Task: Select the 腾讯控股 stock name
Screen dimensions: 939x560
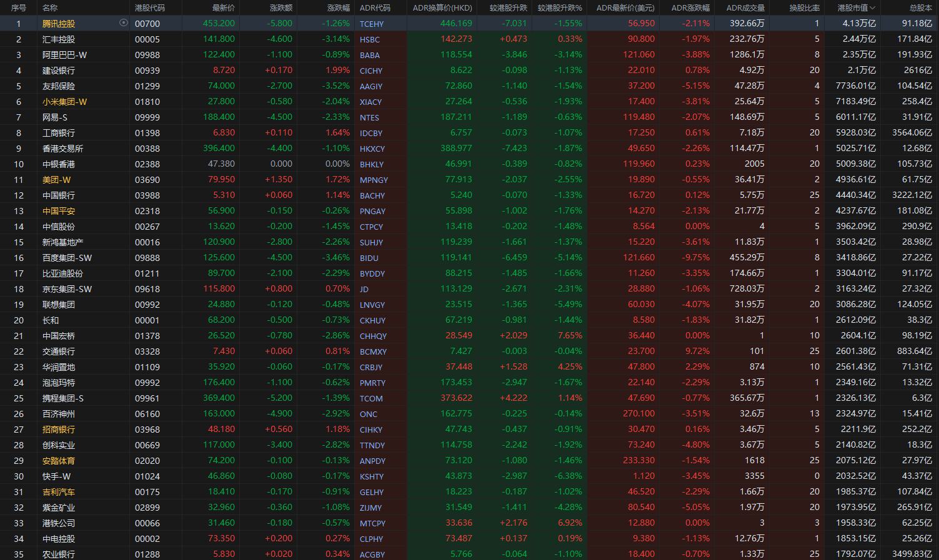Action: tap(59, 23)
